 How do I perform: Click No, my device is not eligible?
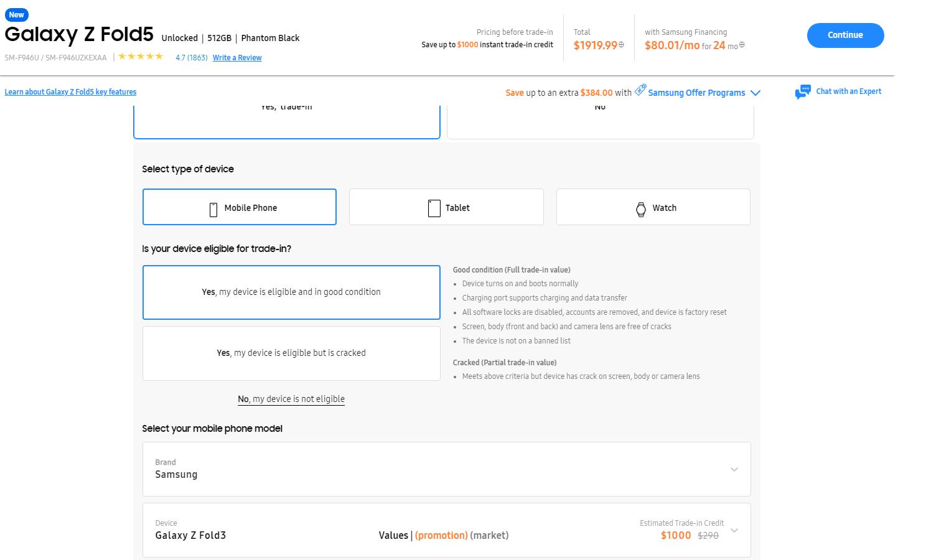pos(291,399)
